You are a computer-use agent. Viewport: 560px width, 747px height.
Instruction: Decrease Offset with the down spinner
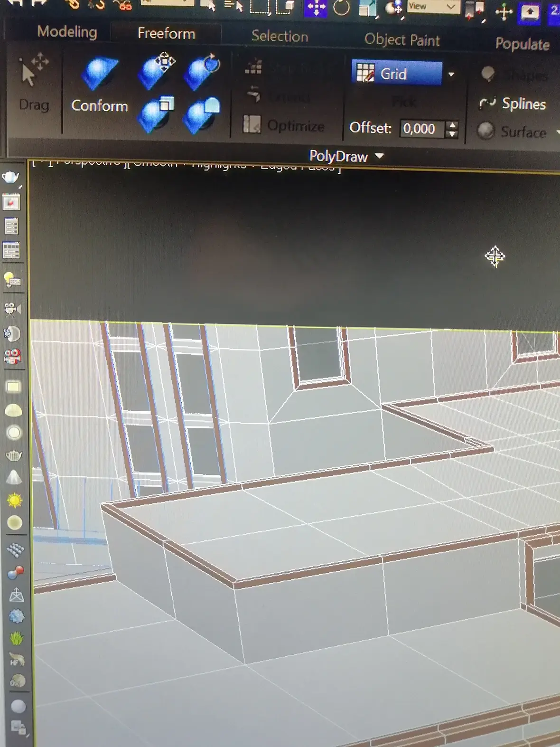tap(453, 133)
